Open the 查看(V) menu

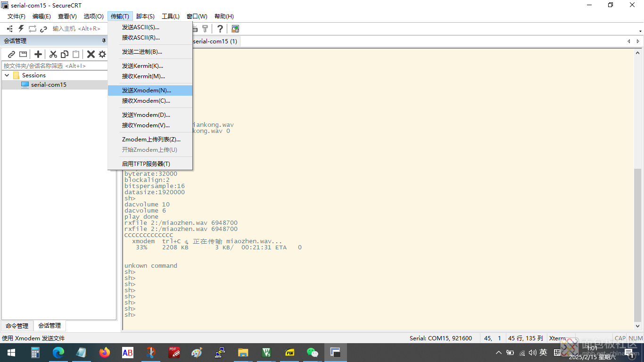tap(67, 16)
